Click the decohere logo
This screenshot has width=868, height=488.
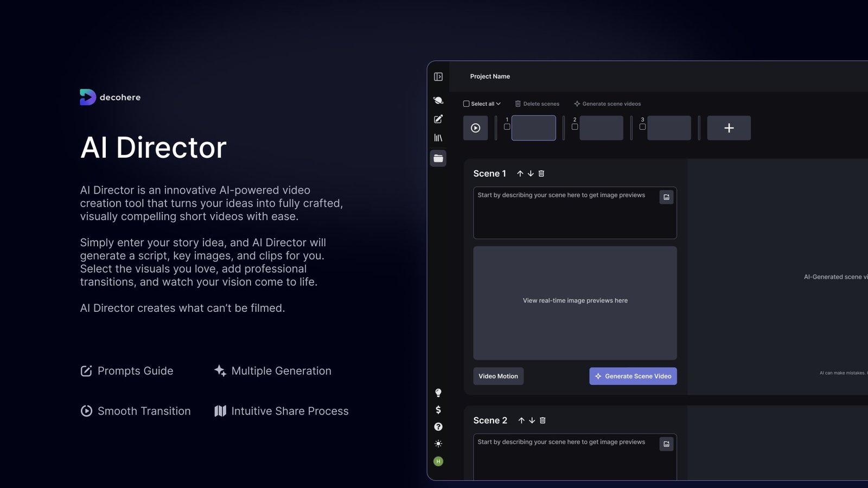pyautogui.click(x=110, y=97)
